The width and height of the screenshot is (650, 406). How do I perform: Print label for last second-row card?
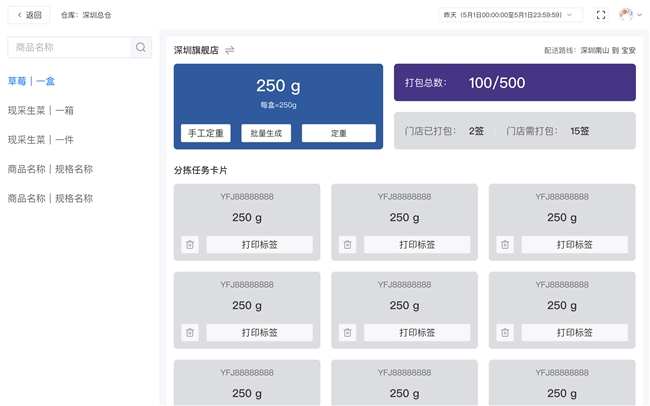point(575,333)
